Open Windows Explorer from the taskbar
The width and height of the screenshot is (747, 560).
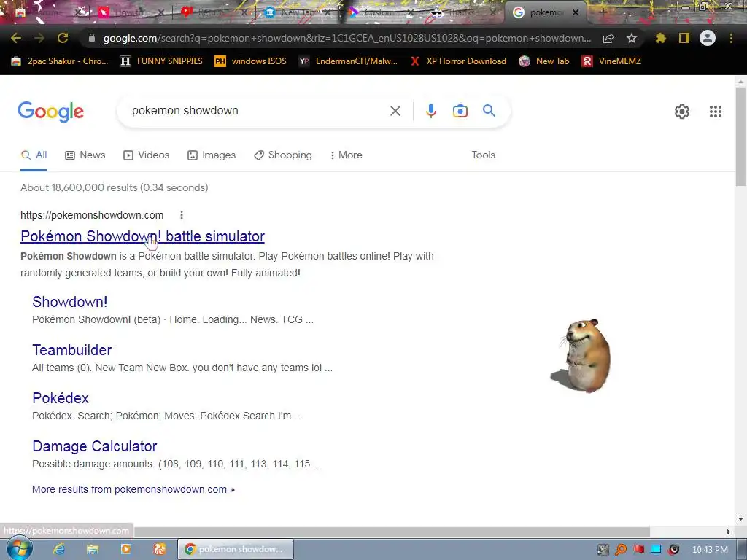[93, 549]
